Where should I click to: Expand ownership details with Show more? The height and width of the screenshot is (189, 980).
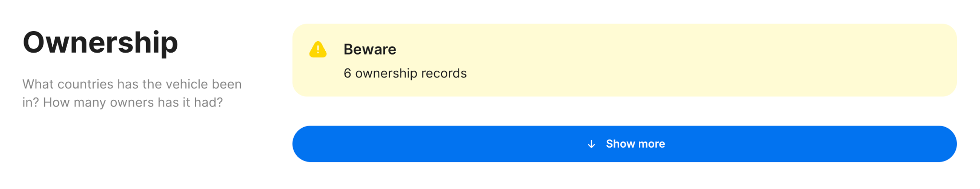[624, 144]
